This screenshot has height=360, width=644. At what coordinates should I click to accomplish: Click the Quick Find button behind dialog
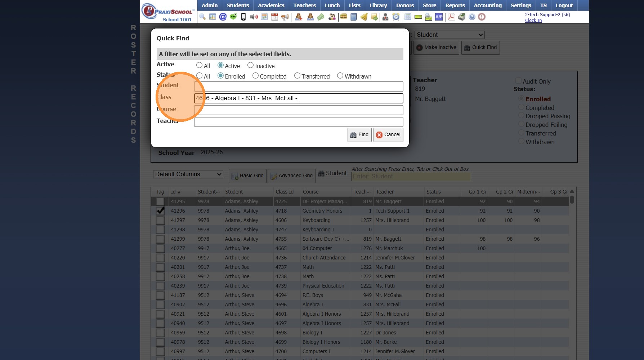[x=480, y=48]
